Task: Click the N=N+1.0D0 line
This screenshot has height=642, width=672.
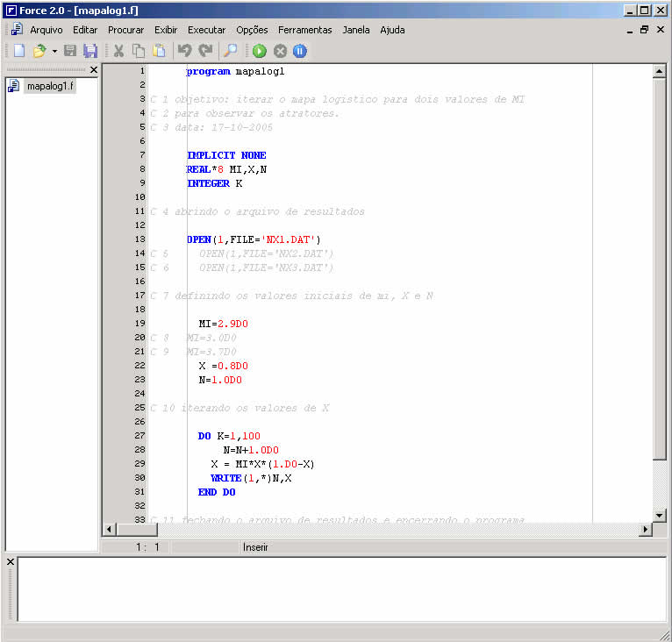Action: (251, 451)
